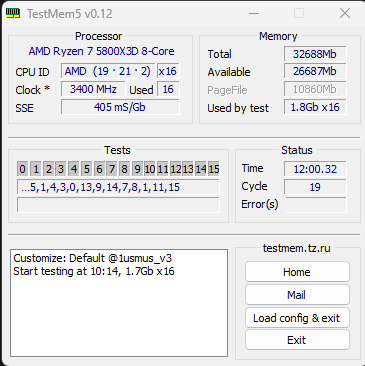365x366 pixels.
Task: Click the x16 core count field
Action: 168,71
